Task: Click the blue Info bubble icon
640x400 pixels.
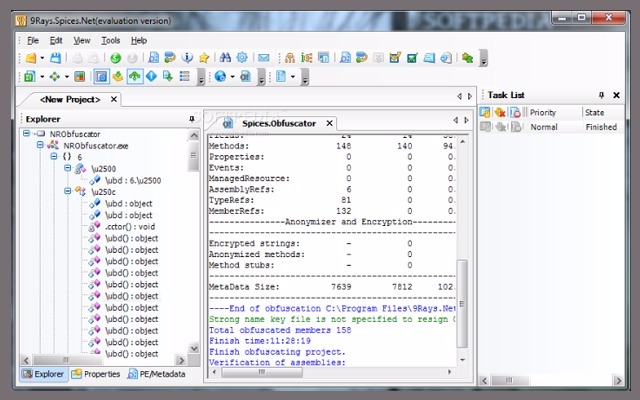Action: [187, 58]
